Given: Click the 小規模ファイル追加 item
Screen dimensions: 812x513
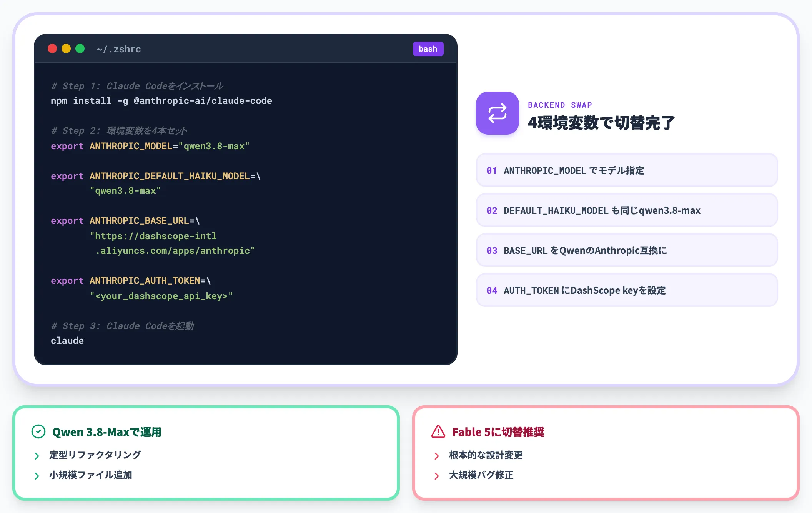Looking at the screenshot, I should tap(91, 475).
